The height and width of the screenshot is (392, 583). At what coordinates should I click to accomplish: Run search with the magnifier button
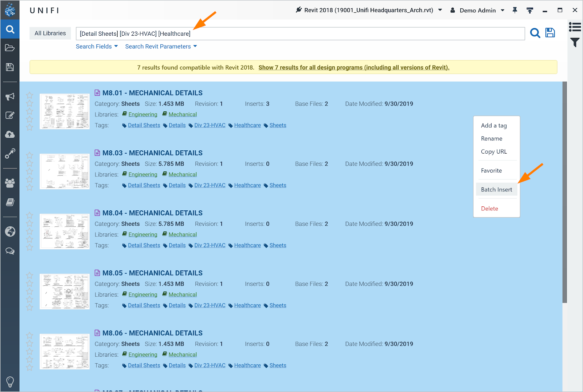point(535,33)
